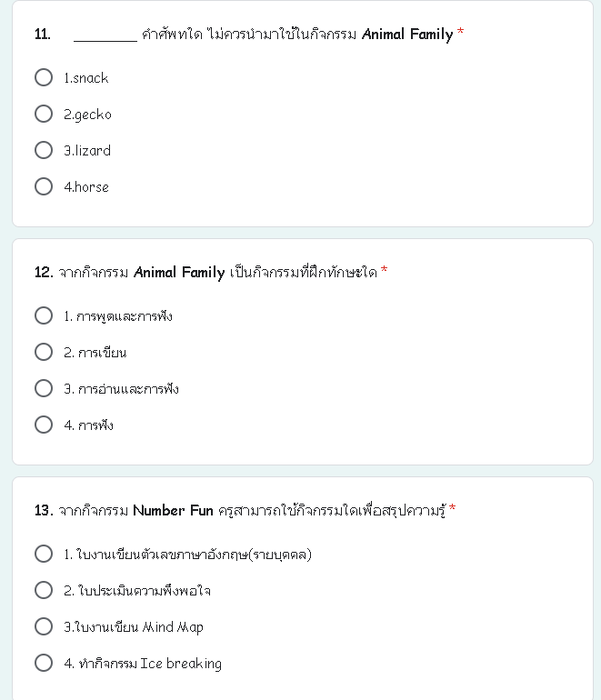
Task: Click the "3.ใบงานเขียน Mind Map" label text
Action: tap(134, 628)
